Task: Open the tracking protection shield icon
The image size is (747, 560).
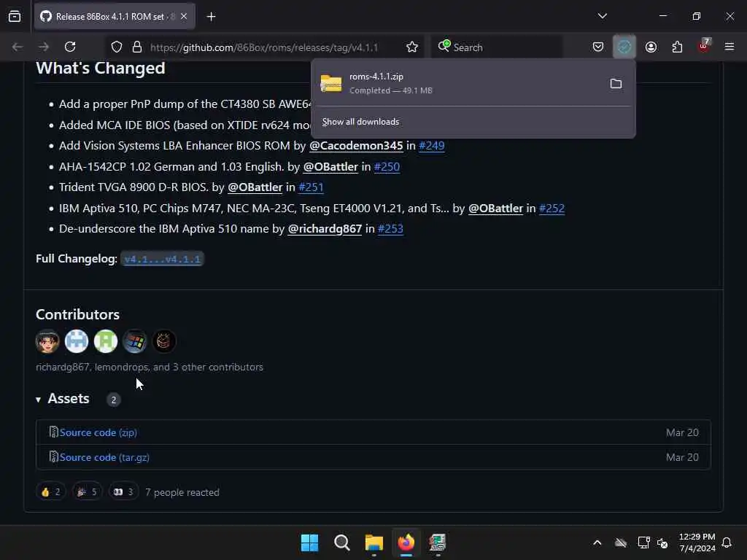Action: pyautogui.click(x=117, y=47)
